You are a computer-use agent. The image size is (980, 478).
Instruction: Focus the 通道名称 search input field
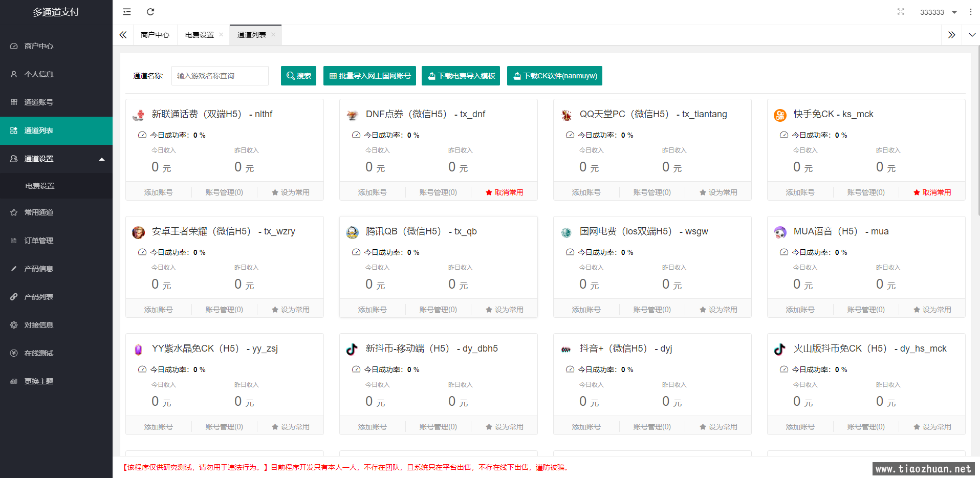(220, 76)
